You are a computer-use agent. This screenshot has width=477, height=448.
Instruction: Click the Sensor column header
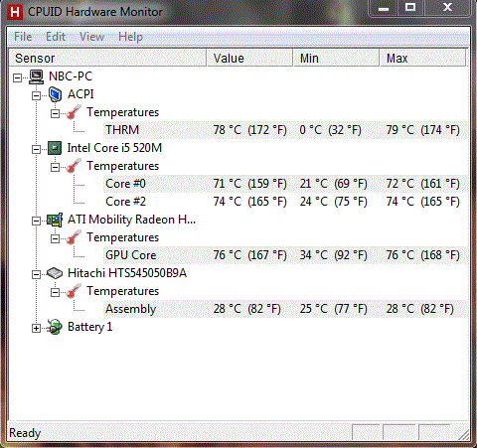point(107,59)
